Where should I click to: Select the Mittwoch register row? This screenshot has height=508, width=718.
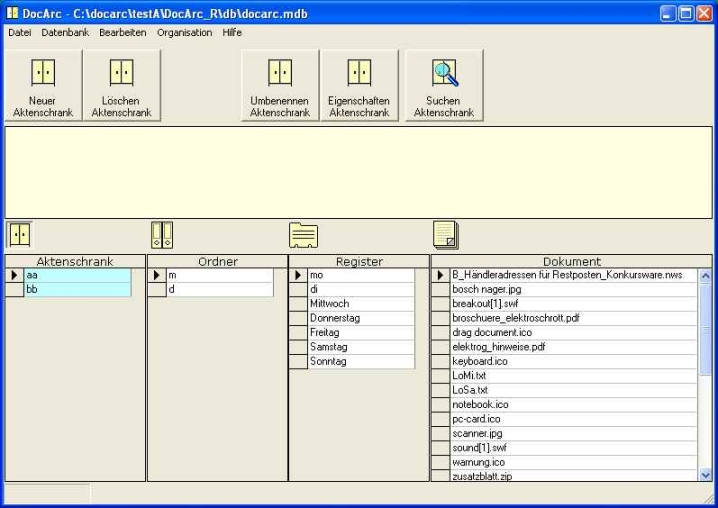[358, 304]
